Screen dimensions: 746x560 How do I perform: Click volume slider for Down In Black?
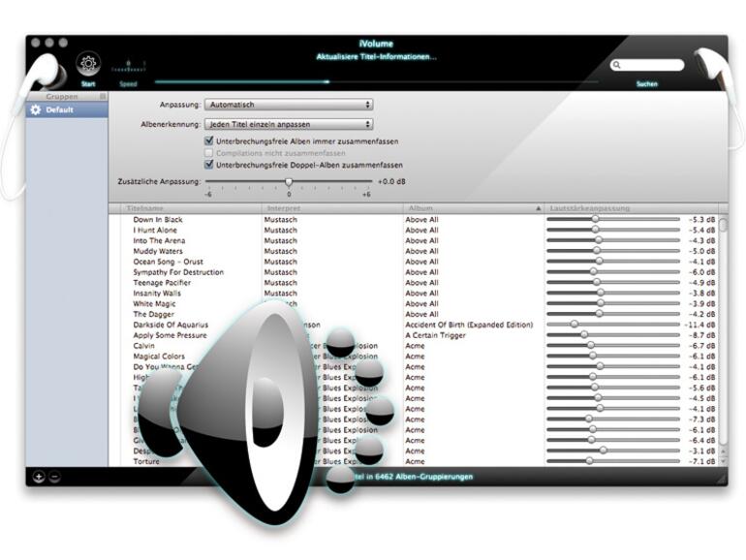pyautogui.click(x=612, y=219)
